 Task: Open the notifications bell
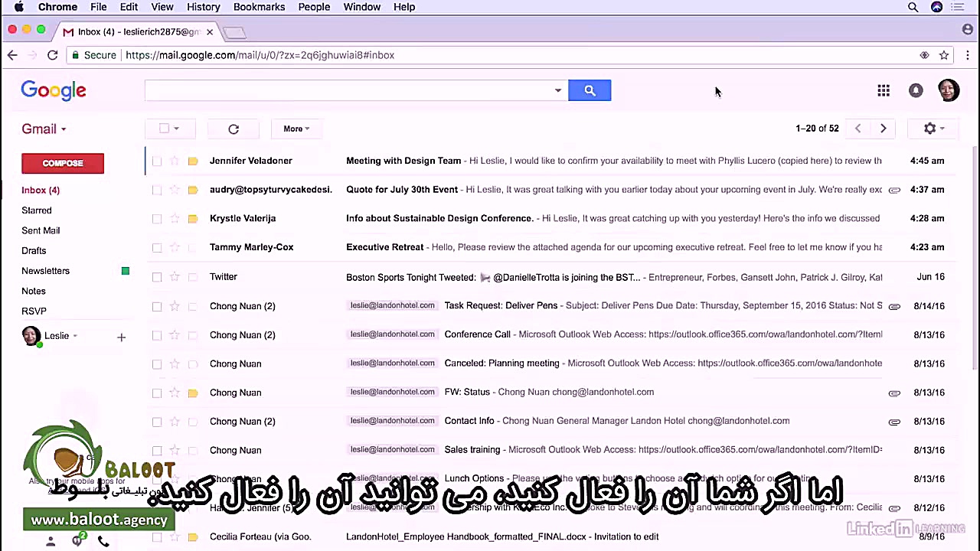[916, 90]
